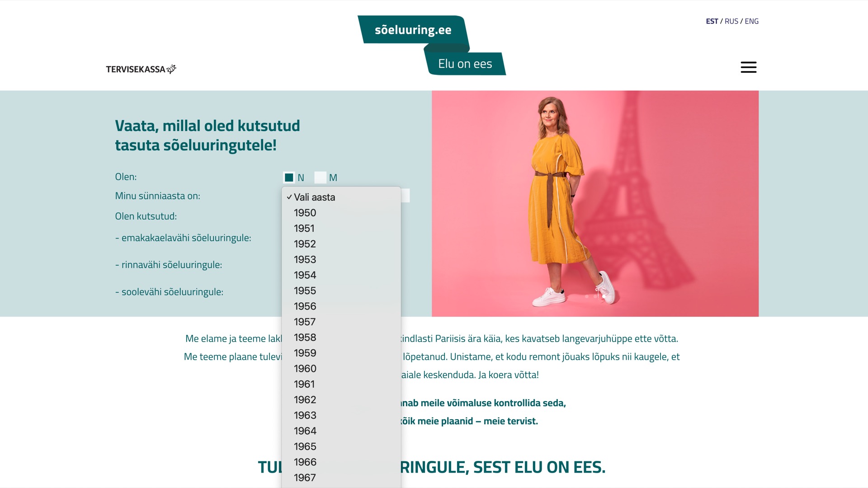868x488 pixels.
Task: Select the Vali aasta placeholder option
Action: click(x=341, y=197)
